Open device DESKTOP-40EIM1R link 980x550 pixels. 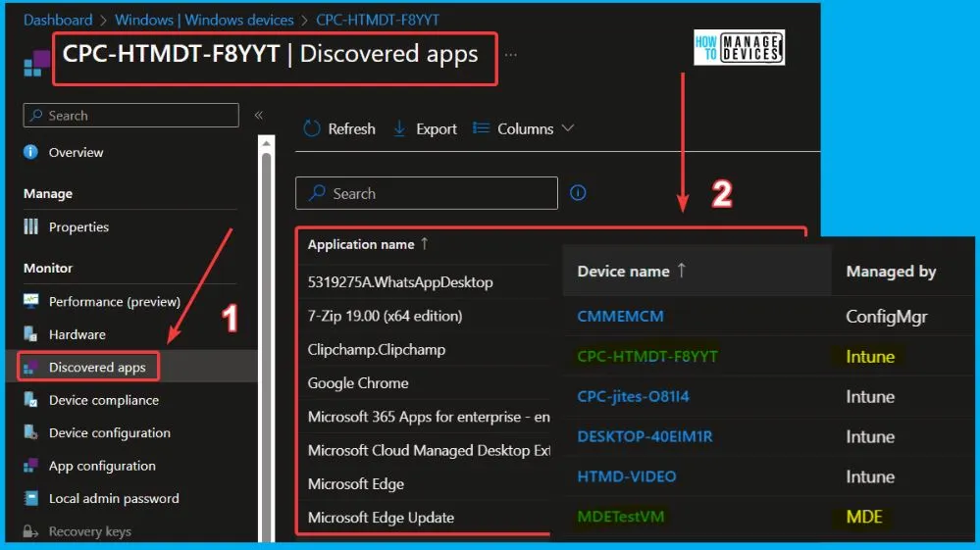(645, 436)
